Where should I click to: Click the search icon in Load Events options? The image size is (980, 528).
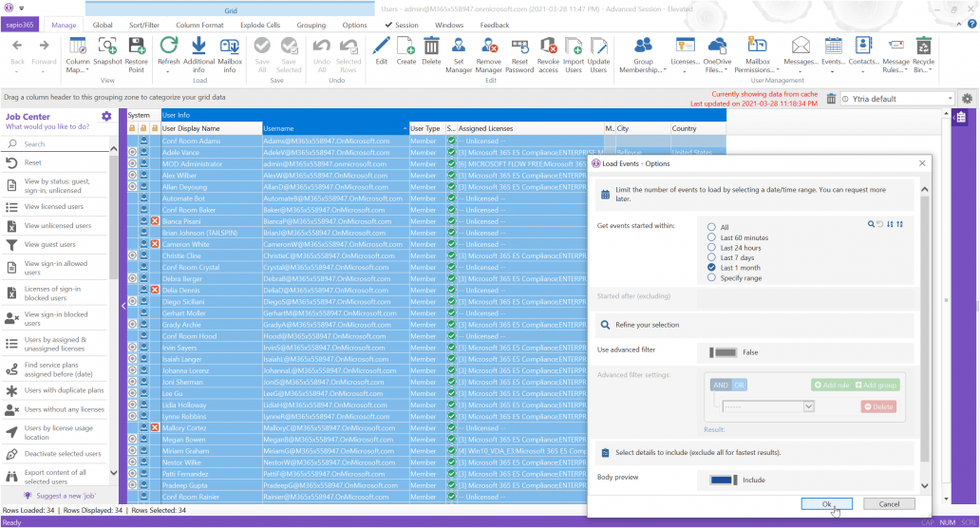871,224
